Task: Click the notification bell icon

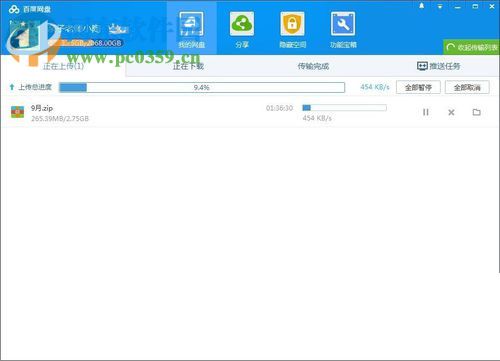Action: [422, 6]
